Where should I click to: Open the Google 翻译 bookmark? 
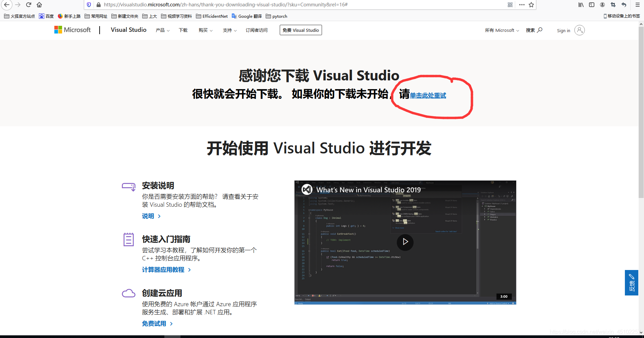coord(247,16)
